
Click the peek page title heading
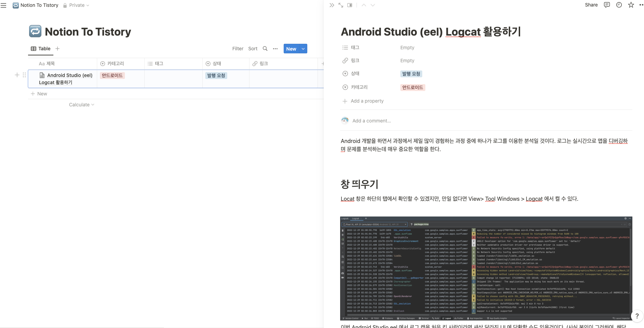[x=431, y=32]
